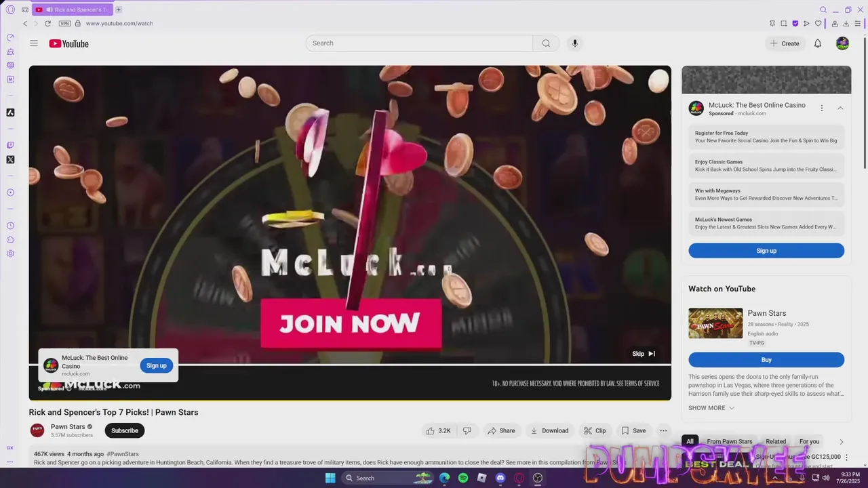
Task: Click the Pawn Stars show thumbnail
Action: (715, 323)
